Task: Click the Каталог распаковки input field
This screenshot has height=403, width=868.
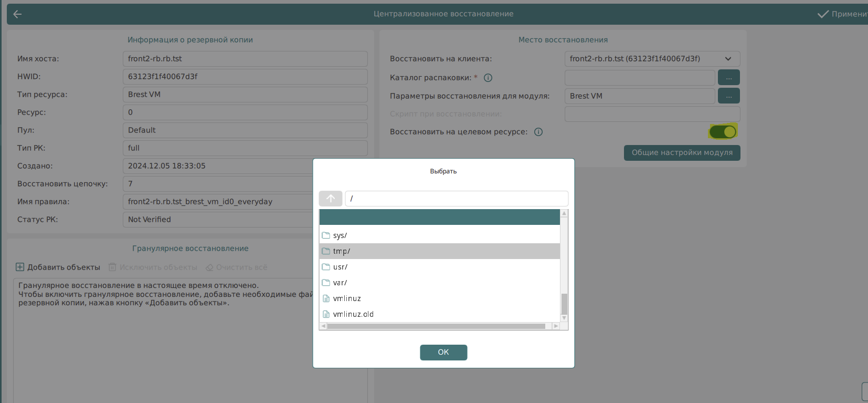Action: [640, 78]
